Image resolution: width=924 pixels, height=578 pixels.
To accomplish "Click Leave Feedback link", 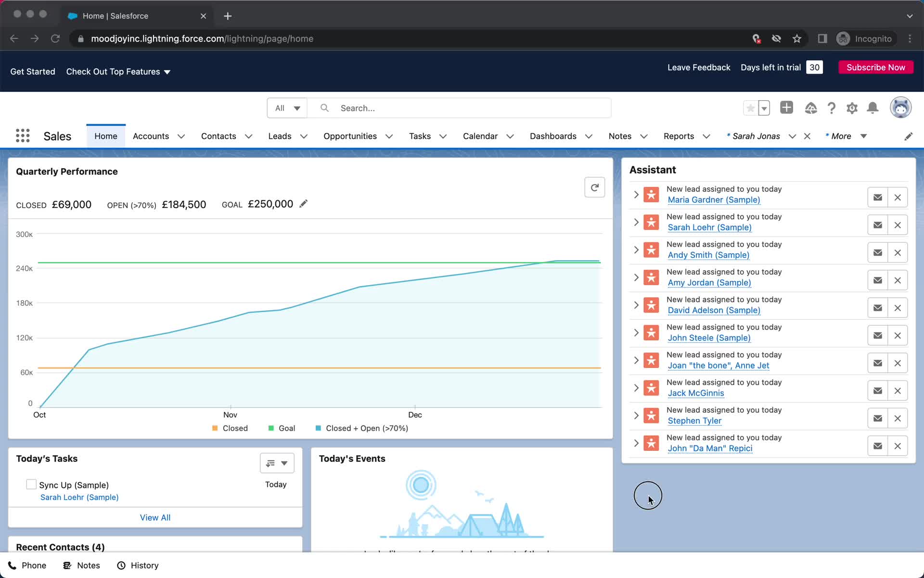I will pos(699,67).
